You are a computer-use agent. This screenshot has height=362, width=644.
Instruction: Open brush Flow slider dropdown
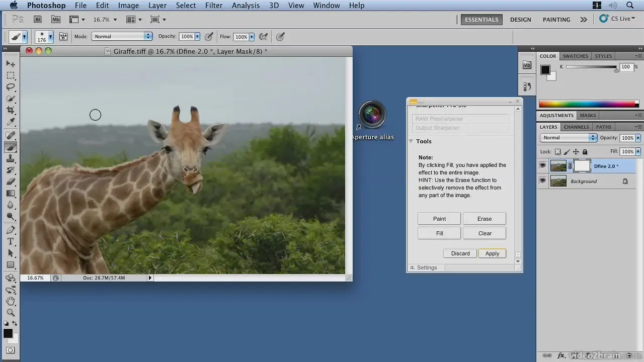click(x=252, y=36)
